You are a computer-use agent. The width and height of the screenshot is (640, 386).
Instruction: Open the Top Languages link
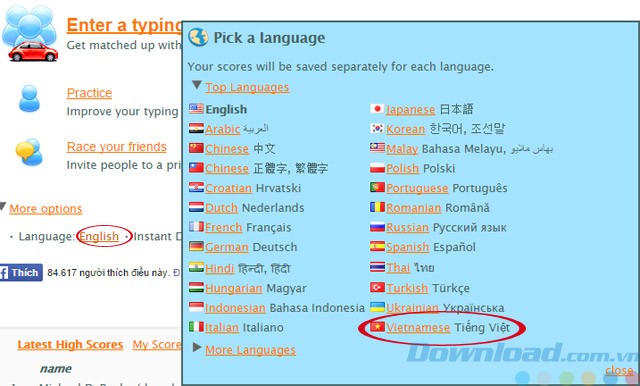tap(247, 87)
